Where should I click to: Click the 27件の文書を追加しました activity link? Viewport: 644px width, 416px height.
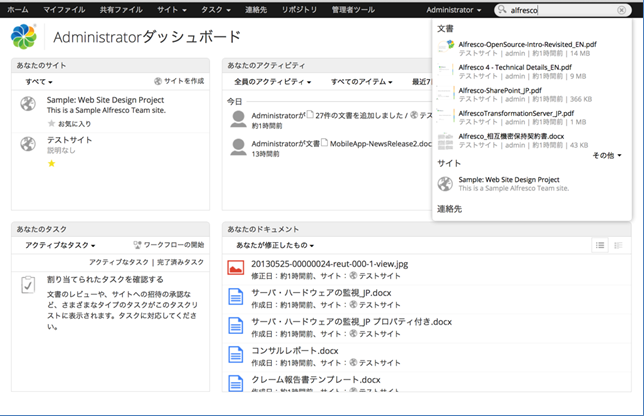(x=359, y=115)
